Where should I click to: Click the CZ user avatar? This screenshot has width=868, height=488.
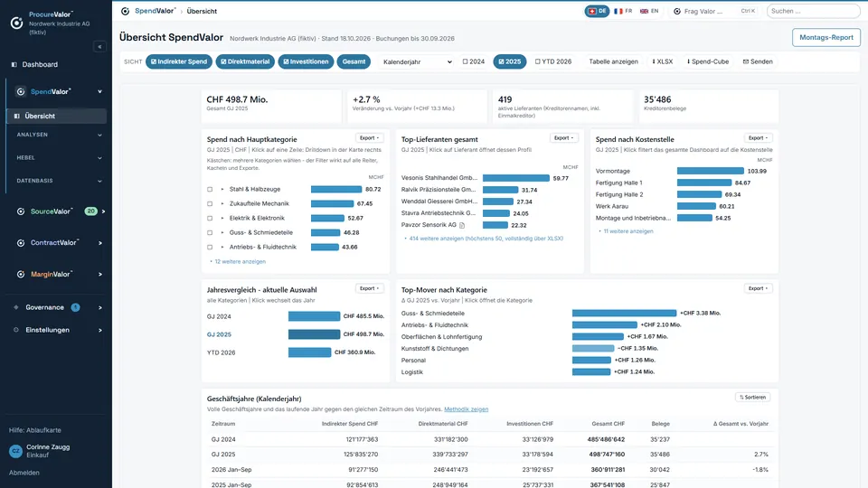pos(15,451)
